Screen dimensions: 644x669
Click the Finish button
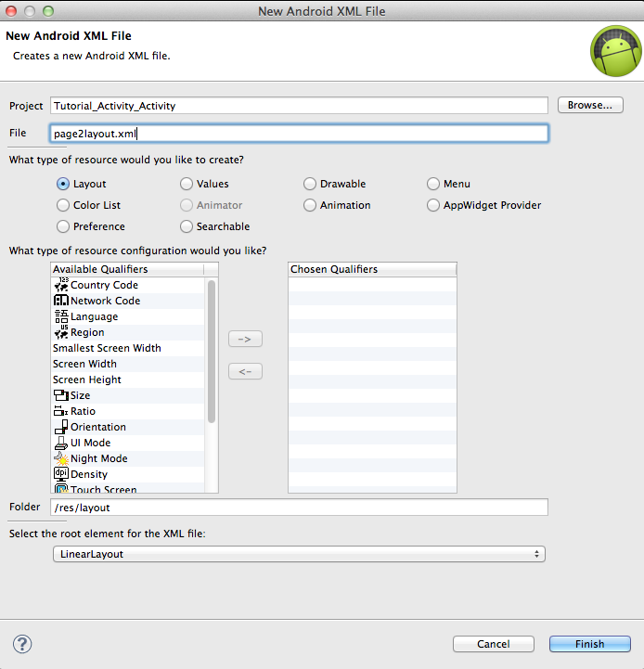coord(590,644)
